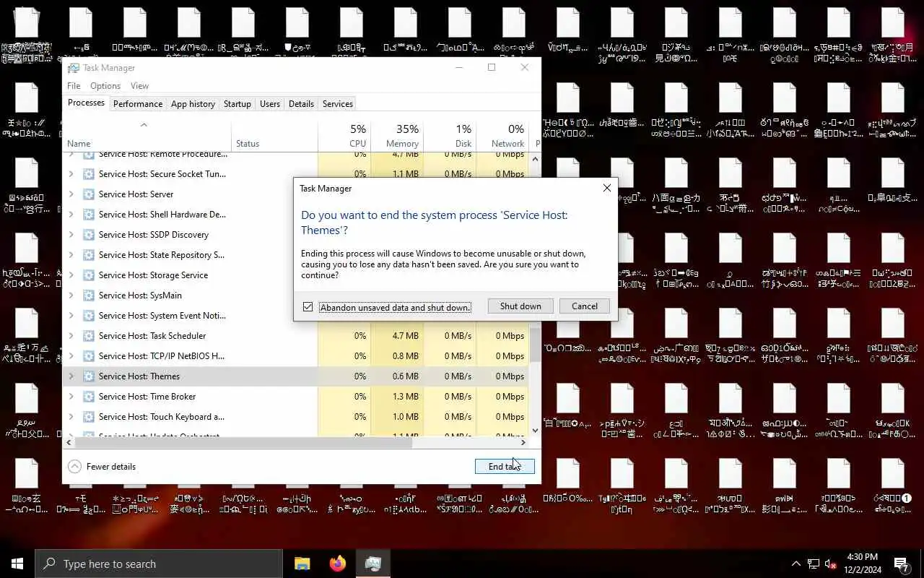Click the Disk column header

[x=450, y=135]
